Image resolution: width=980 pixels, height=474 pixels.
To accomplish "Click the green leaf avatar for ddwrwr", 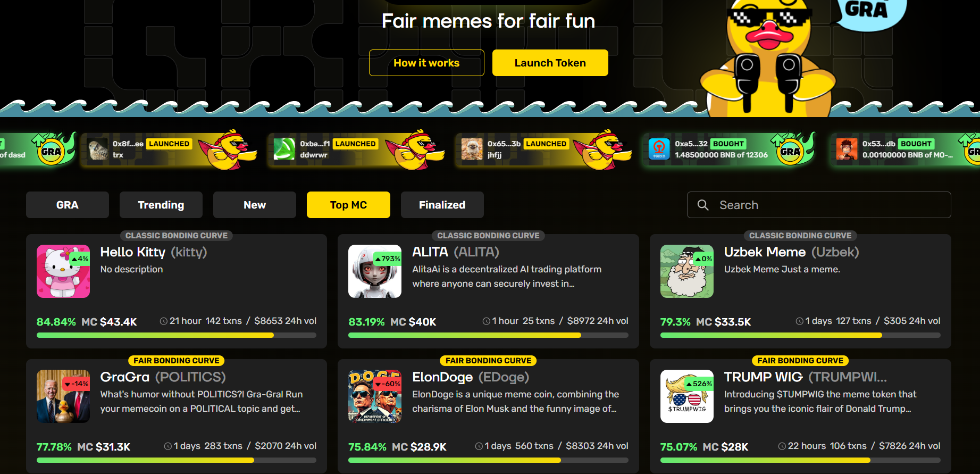I will [284, 149].
